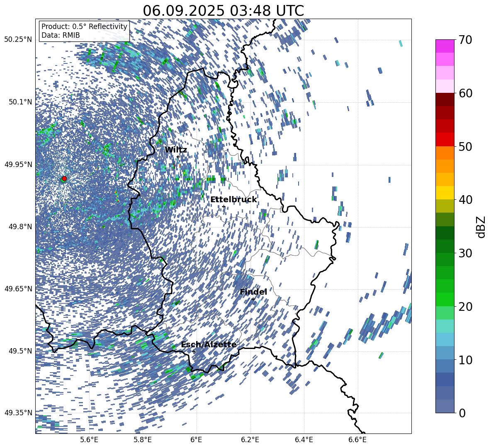This screenshot has width=491, height=448.
Task: Click the cross marker beneath Ettelbruck
Action: [223, 206]
